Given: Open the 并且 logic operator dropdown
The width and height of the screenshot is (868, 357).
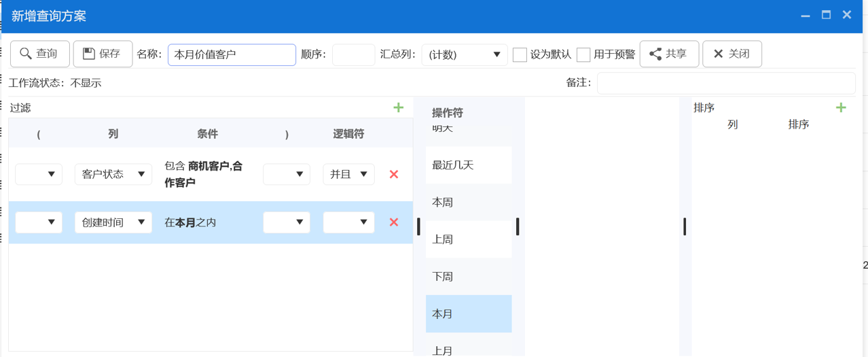Looking at the screenshot, I should [x=348, y=174].
